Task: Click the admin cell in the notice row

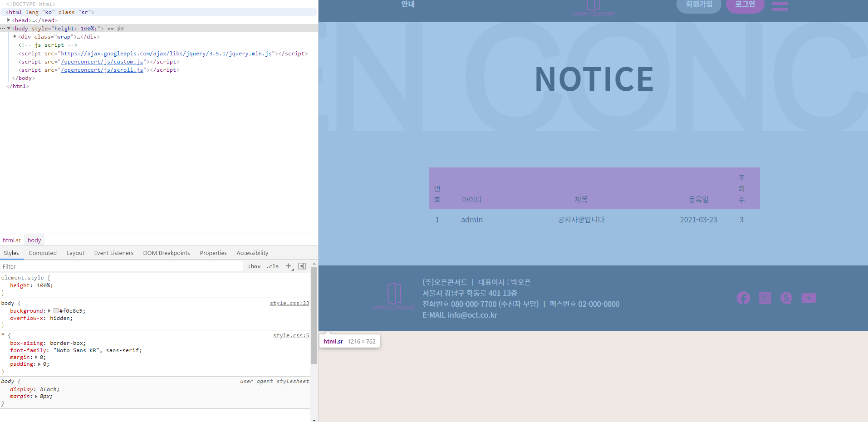Action: point(472,220)
